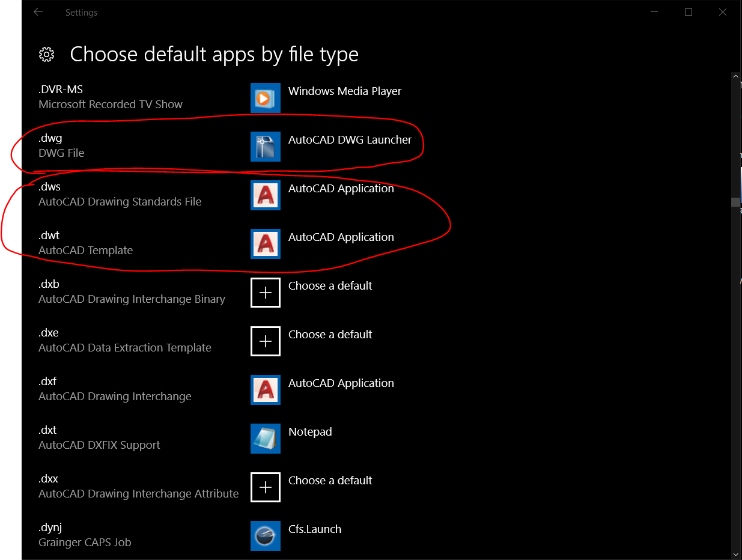Choose a default for .dxe file type
Screen dimensions: 742x560
pos(330,335)
